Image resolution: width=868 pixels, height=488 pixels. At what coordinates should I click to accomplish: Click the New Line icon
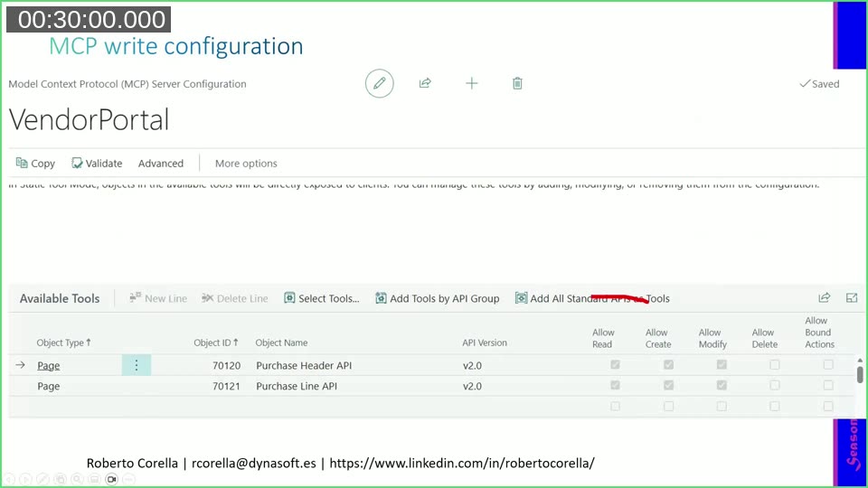point(135,297)
